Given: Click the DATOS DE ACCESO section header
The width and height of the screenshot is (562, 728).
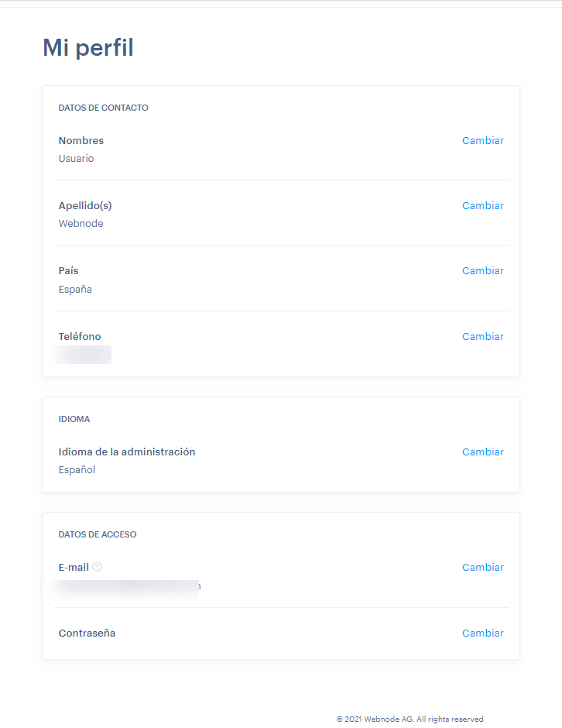Looking at the screenshot, I should [98, 534].
